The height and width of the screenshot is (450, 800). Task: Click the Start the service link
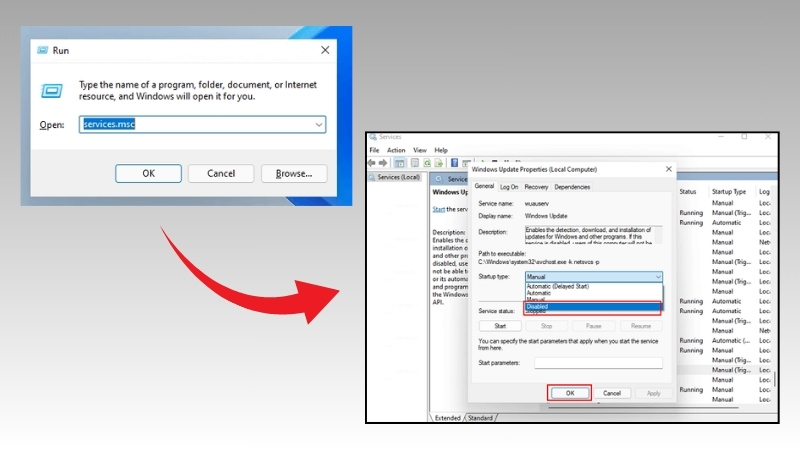[438, 209]
